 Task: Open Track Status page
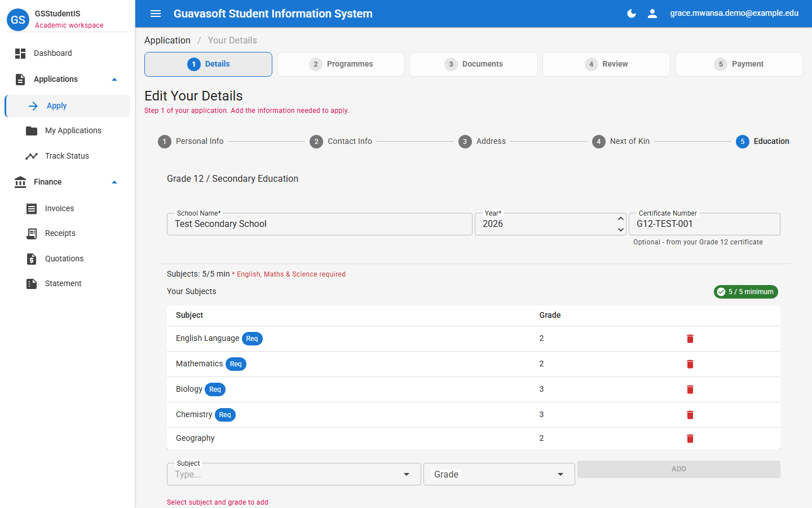click(67, 156)
